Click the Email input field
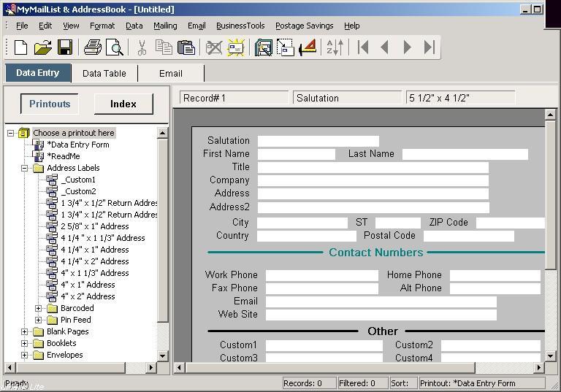This screenshot has height=392, width=561. (x=381, y=301)
